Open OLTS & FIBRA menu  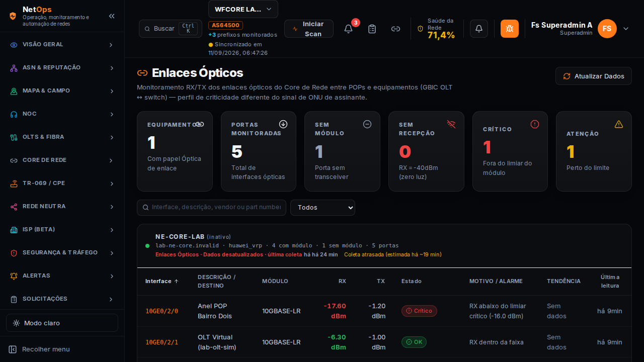click(x=62, y=137)
